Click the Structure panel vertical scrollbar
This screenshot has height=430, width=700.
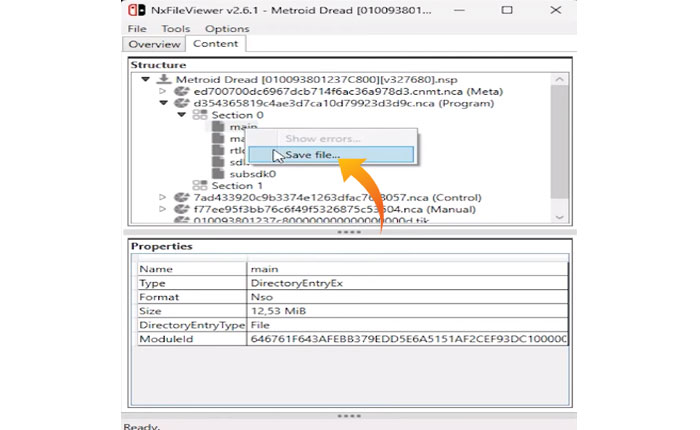(563, 140)
